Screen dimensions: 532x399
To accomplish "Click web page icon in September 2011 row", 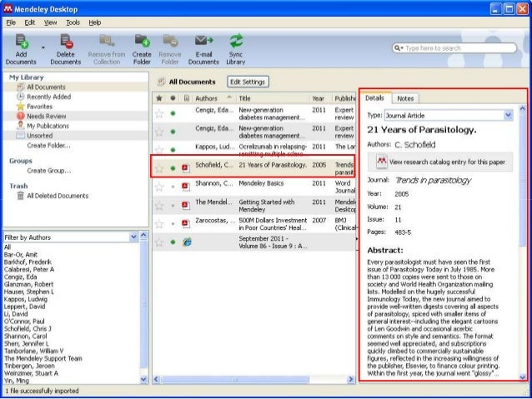I will click(x=187, y=242).
